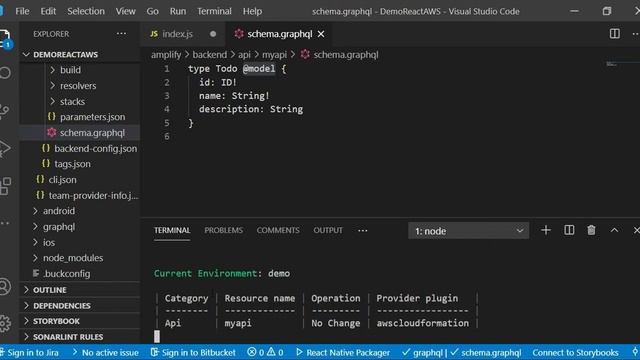Open the Go menu
Image resolution: width=640 pixels, height=360 pixels.
153,11
